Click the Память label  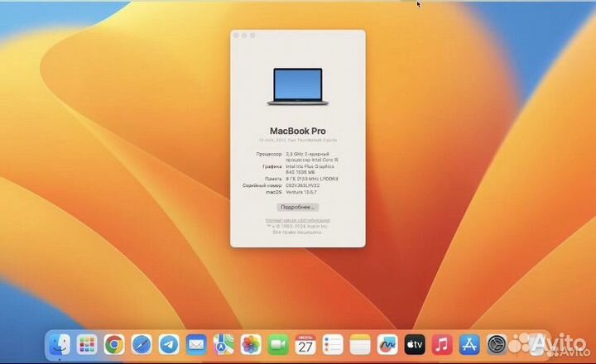pyautogui.click(x=273, y=179)
